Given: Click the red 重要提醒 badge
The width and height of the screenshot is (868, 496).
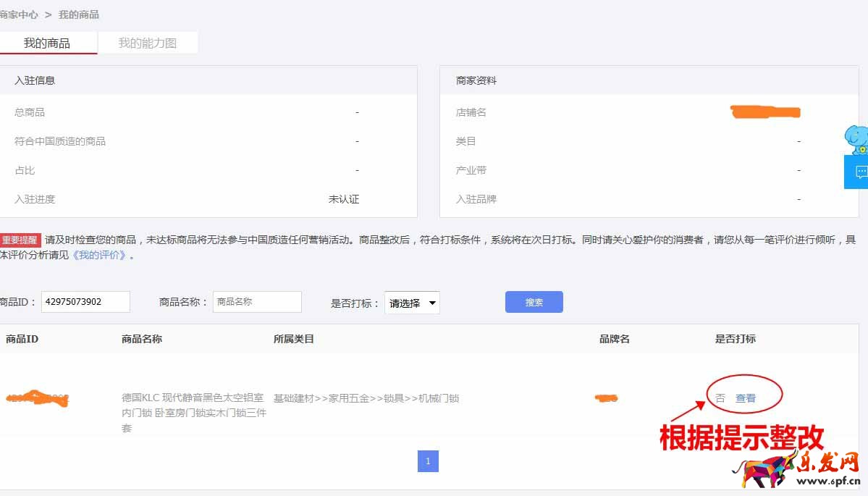Looking at the screenshot, I should (x=20, y=240).
